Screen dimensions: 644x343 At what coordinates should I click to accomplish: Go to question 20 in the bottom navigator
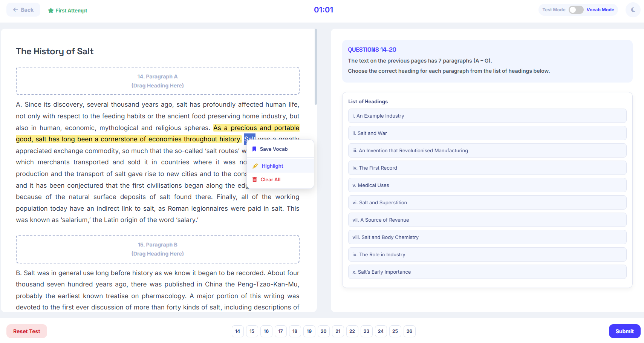(x=323, y=331)
